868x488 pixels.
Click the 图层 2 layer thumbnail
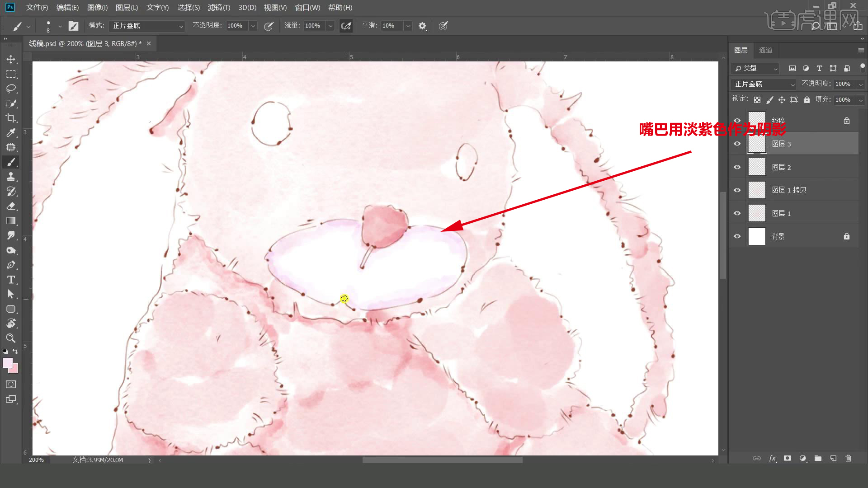[757, 167]
